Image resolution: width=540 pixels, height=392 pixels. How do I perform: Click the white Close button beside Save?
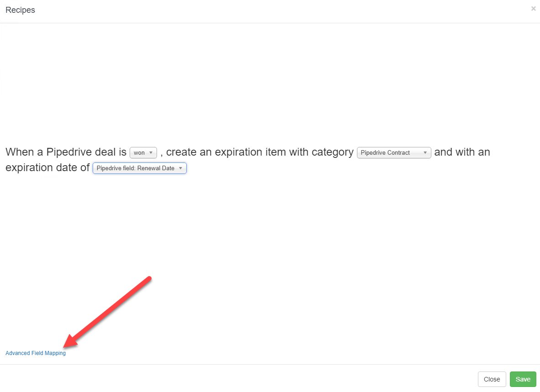click(492, 379)
